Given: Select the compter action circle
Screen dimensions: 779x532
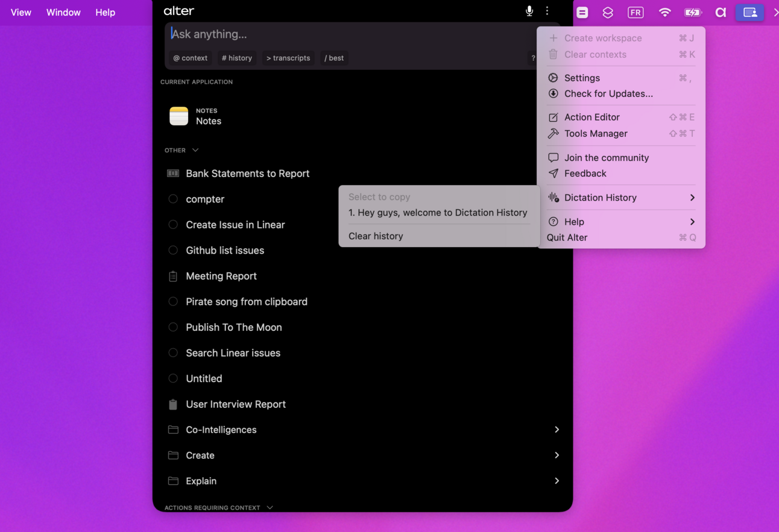Looking at the screenshot, I should point(173,199).
